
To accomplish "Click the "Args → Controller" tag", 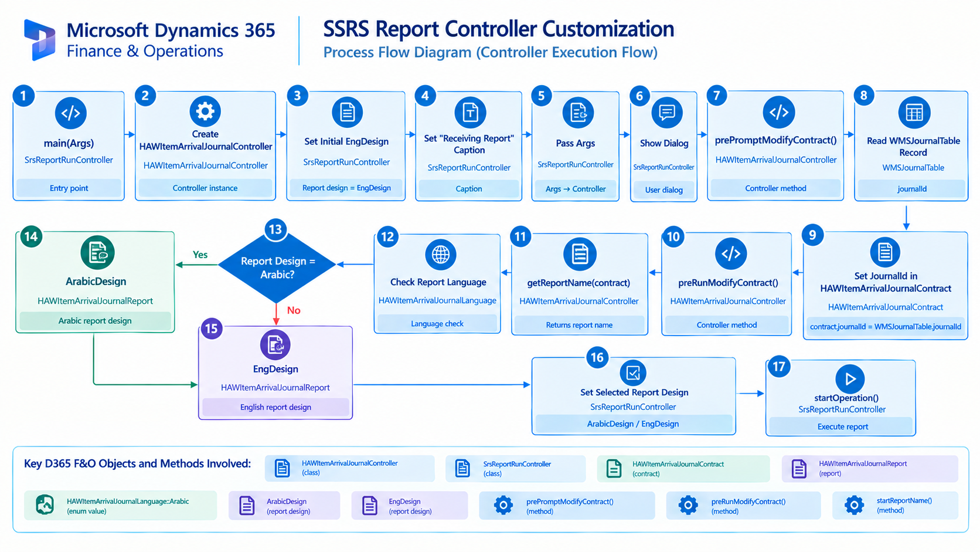I will pos(576,189).
